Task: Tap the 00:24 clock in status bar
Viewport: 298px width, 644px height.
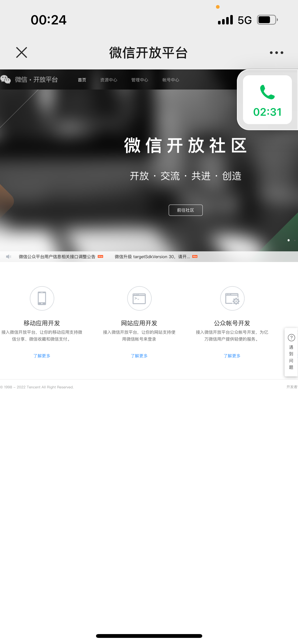Action: [49, 20]
